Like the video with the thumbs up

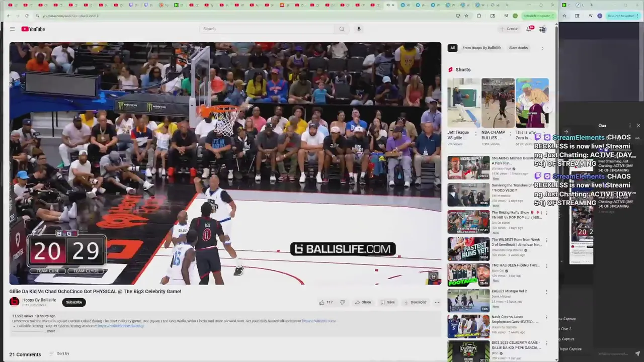(326, 302)
